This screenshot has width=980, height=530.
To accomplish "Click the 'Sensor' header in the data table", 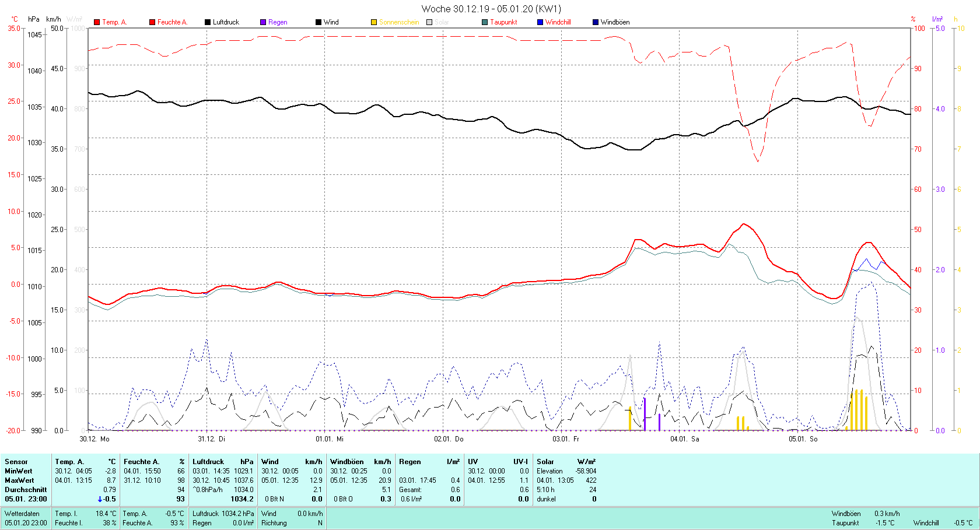I will point(16,462).
